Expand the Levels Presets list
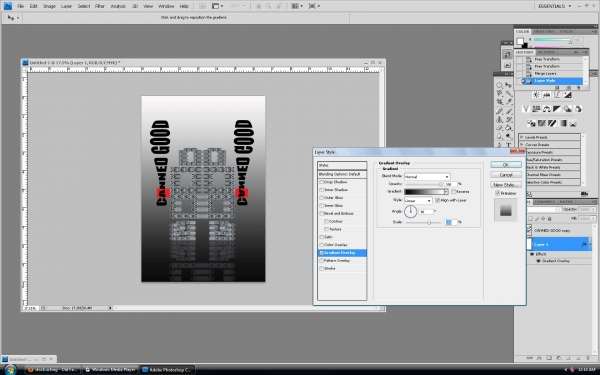Viewport: 600px width, 375px height. coord(522,137)
